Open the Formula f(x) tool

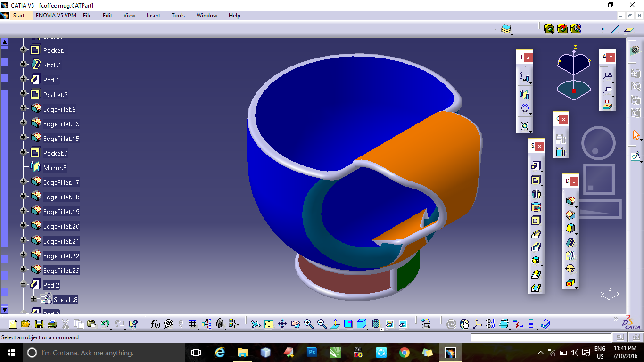click(156, 324)
